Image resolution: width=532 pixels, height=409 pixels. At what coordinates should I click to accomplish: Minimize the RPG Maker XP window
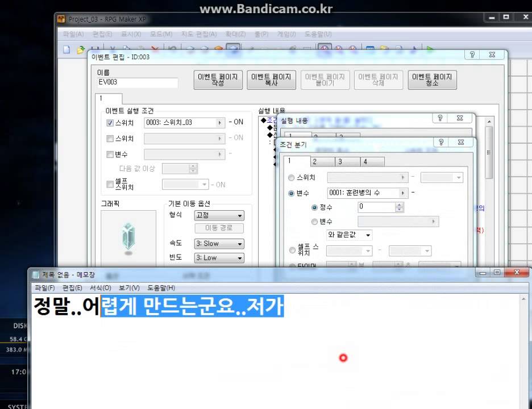click(x=492, y=17)
